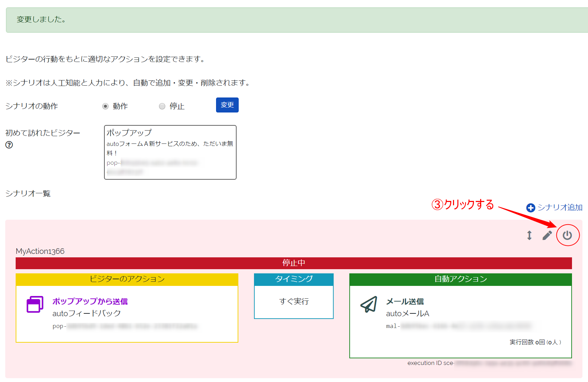The height and width of the screenshot is (382, 588).
Task: Click the シナリオ追加 link
Action: (560, 208)
